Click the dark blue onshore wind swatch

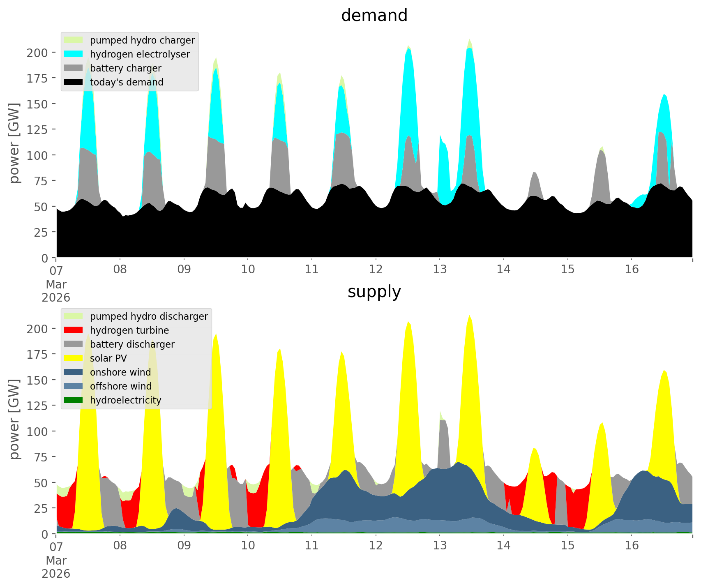coord(74,372)
